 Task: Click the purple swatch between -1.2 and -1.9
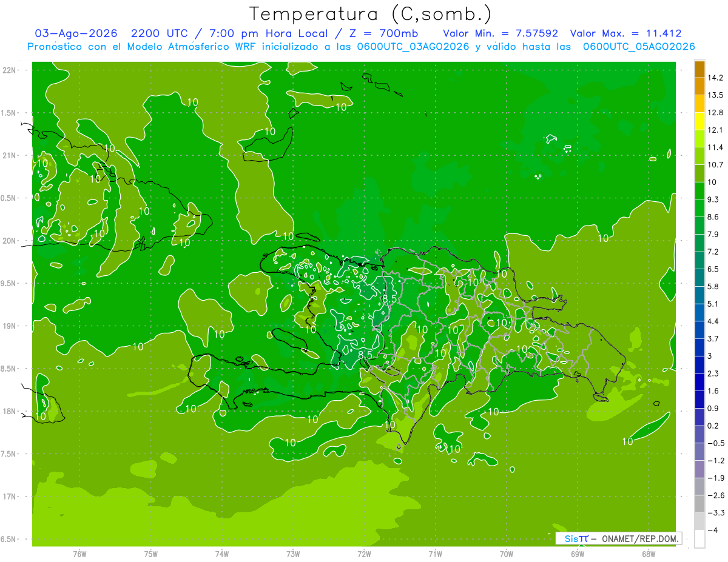[699, 469]
